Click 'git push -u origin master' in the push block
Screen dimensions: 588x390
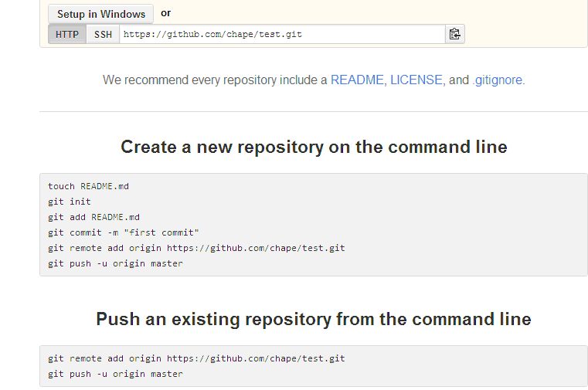tap(115, 374)
